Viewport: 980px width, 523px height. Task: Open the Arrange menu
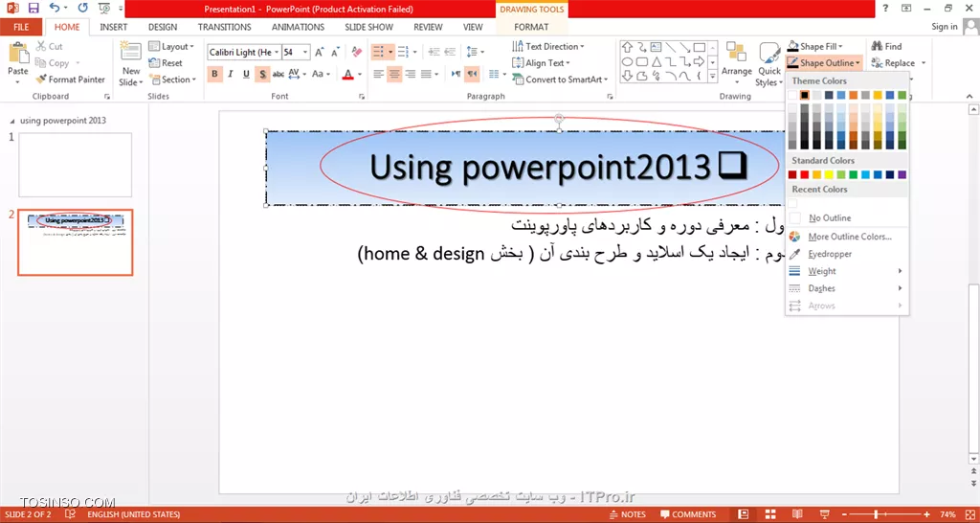[736, 64]
